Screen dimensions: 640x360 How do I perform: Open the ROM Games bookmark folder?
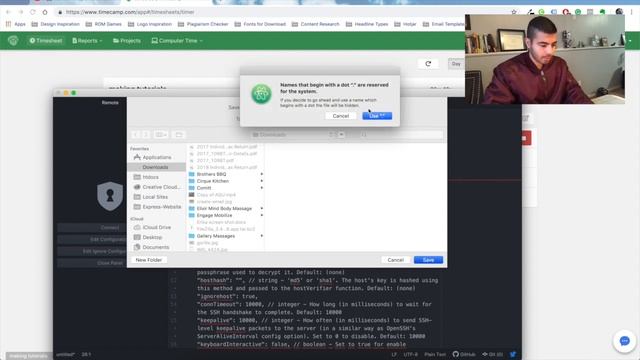point(104,24)
